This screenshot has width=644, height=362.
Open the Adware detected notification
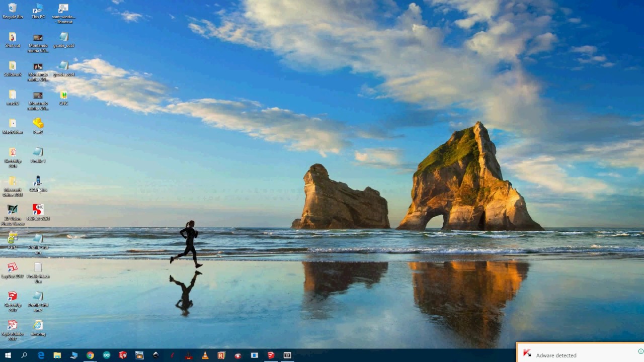(x=580, y=352)
